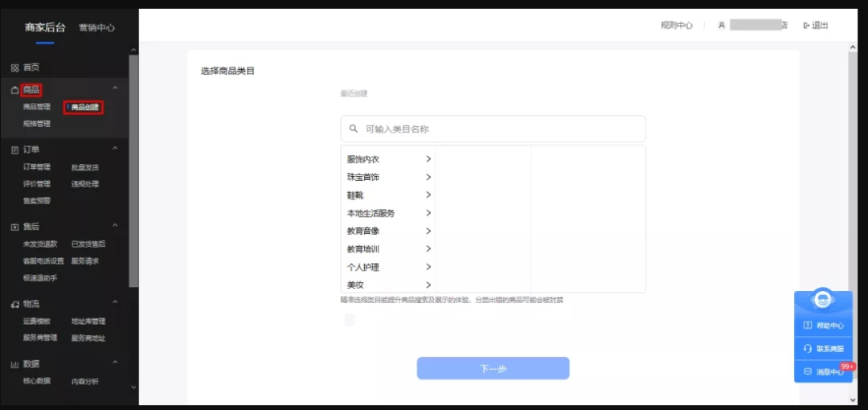
Task: Open 订单管理 in the sidebar
Action: tap(36, 166)
